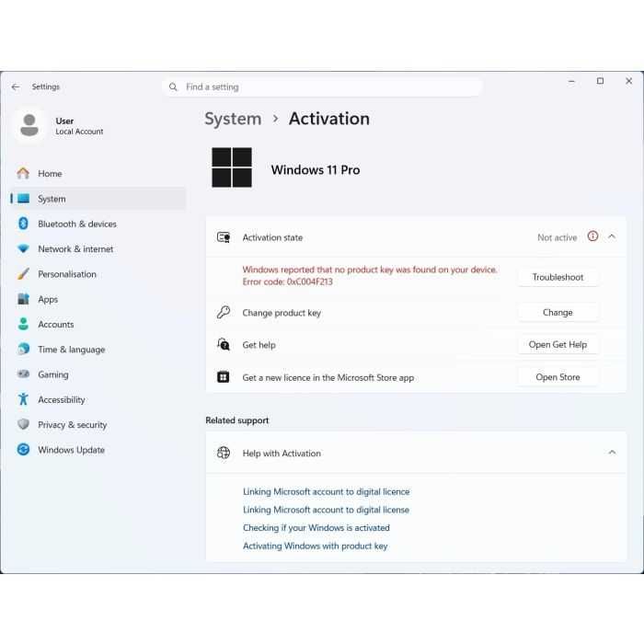The height and width of the screenshot is (644, 644).
Task: Click the Gaming controller icon
Action: coord(23,374)
